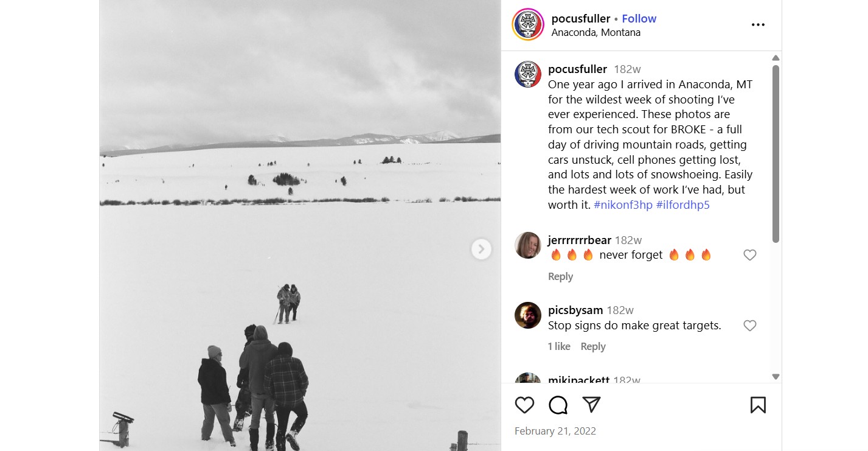Open the comment bubble icon

pyautogui.click(x=558, y=405)
